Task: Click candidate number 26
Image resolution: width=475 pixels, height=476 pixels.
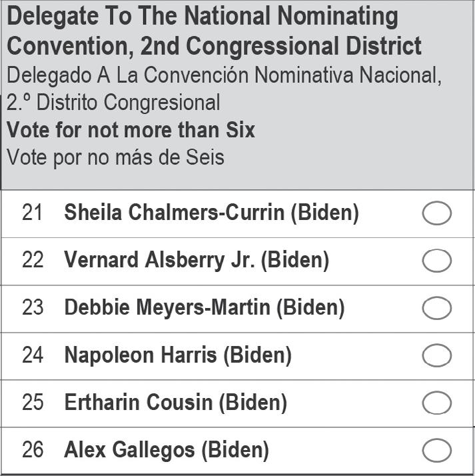Action: [x=33, y=451]
